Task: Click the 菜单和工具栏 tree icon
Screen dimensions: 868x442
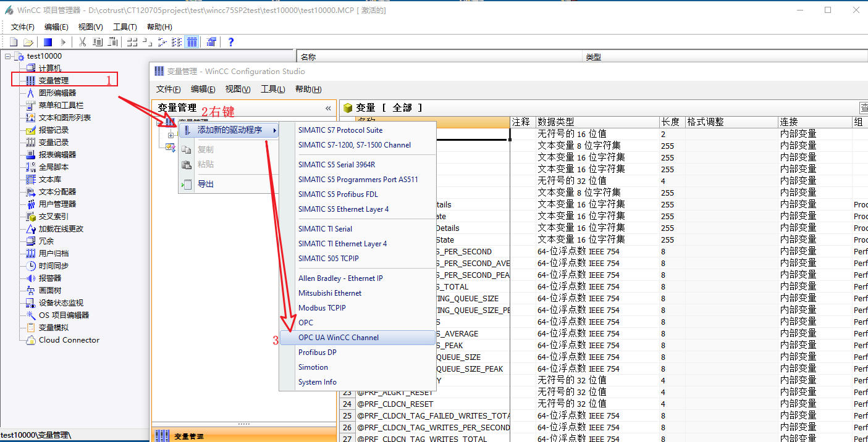Action: (31, 105)
